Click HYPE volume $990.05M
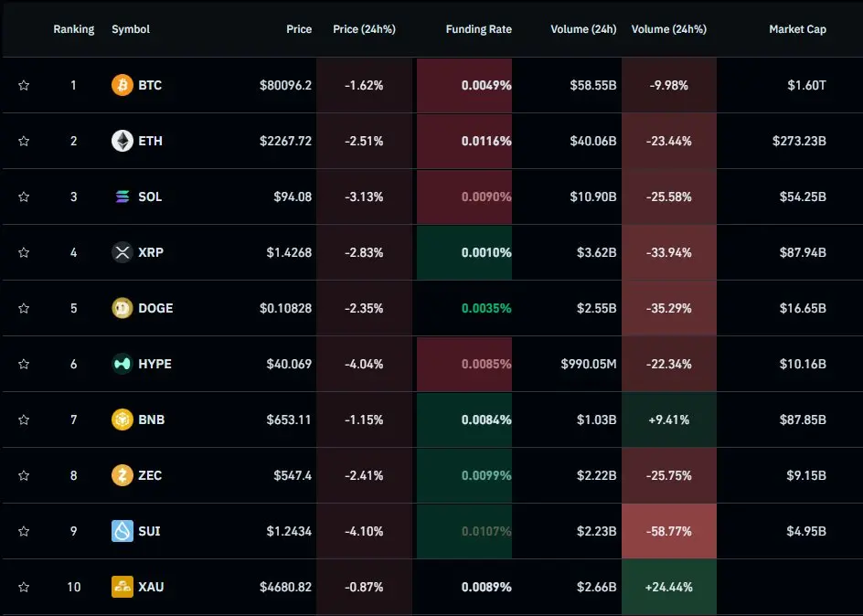The height and width of the screenshot is (616, 863). (589, 364)
